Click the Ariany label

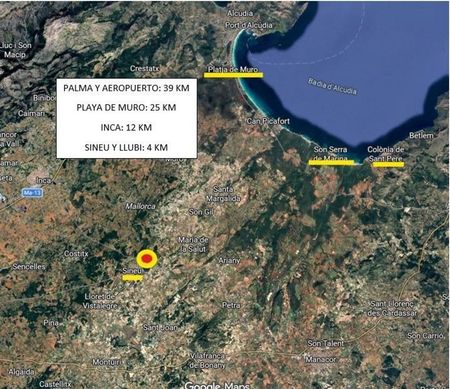point(229,260)
